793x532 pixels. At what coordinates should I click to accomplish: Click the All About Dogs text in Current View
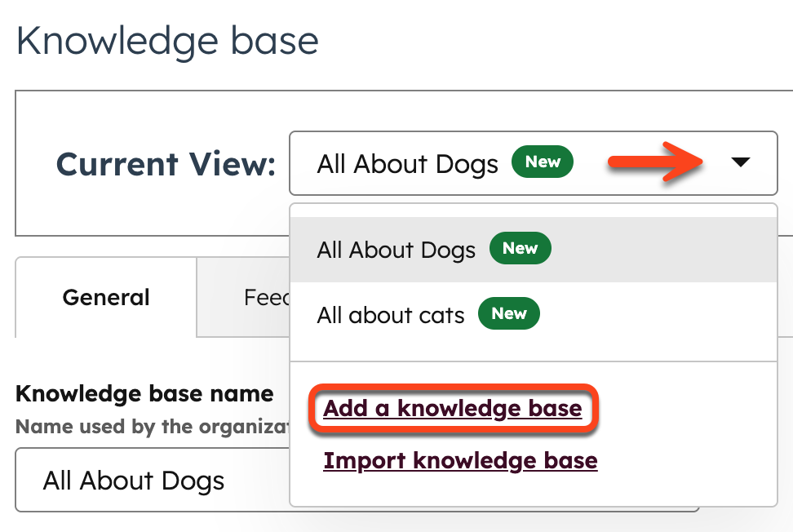pyautogui.click(x=407, y=163)
